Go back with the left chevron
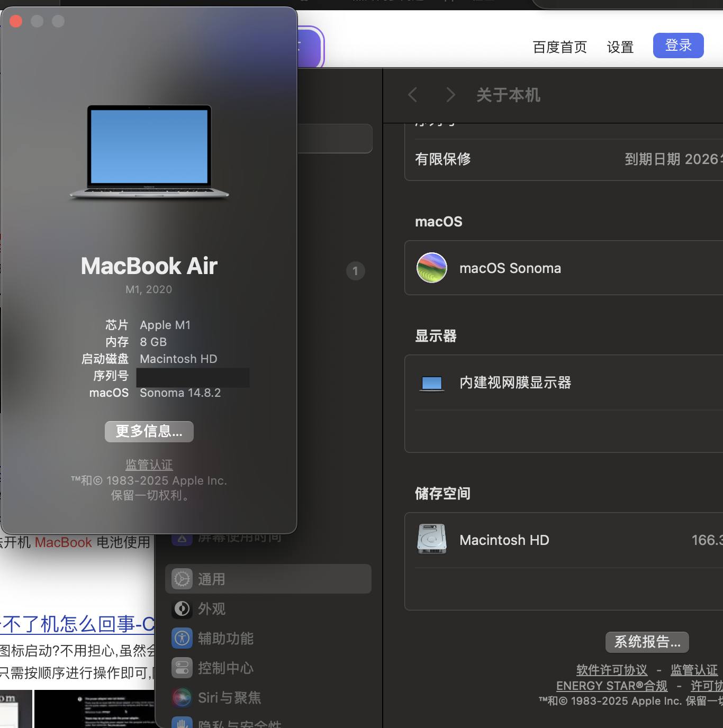The width and height of the screenshot is (723, 728). click(413, 95)
